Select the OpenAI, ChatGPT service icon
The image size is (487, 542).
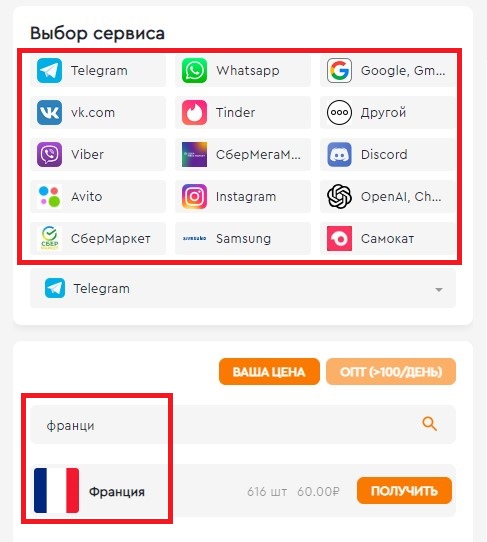[339, 196]
